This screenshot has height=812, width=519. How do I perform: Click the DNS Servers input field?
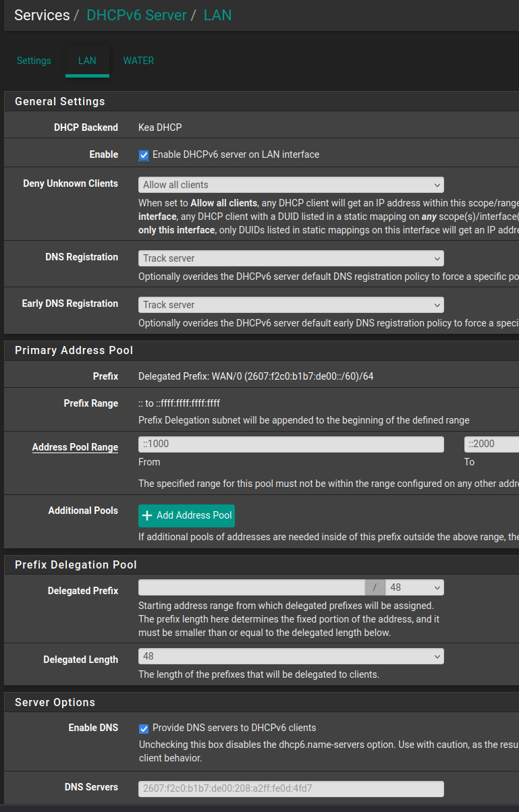coord(291,788)
